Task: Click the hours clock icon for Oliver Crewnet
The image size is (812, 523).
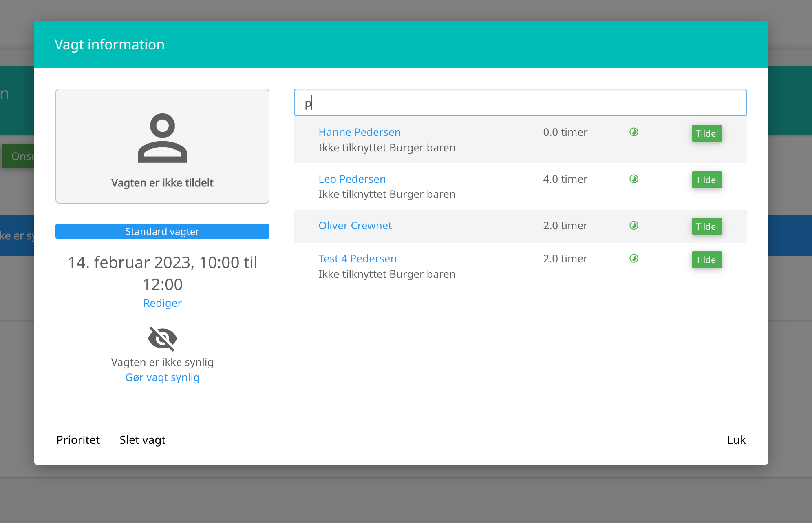Action: click(x=634, y=226)
